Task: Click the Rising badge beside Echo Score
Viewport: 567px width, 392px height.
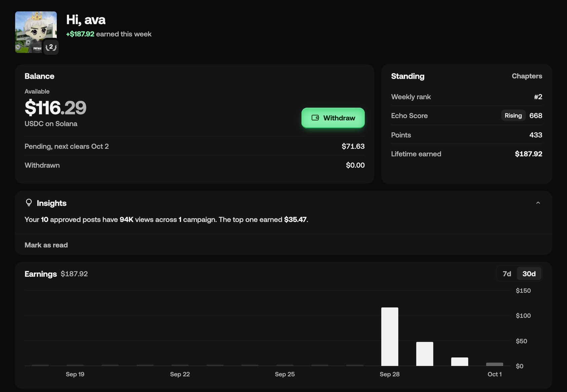Action: (513, 115)
